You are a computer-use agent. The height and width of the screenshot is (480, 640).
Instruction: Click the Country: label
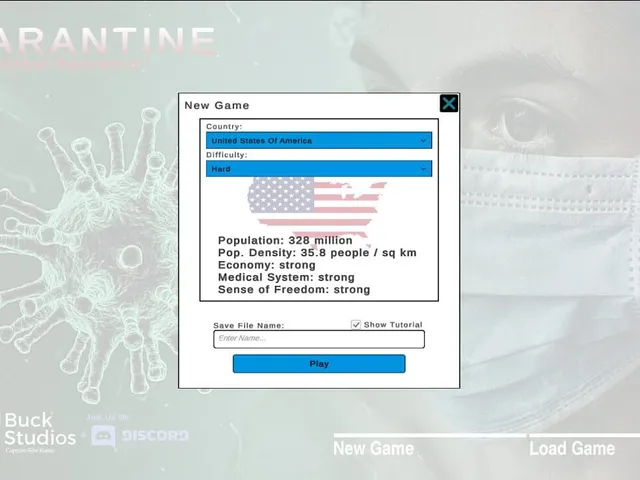coord(224,127)
